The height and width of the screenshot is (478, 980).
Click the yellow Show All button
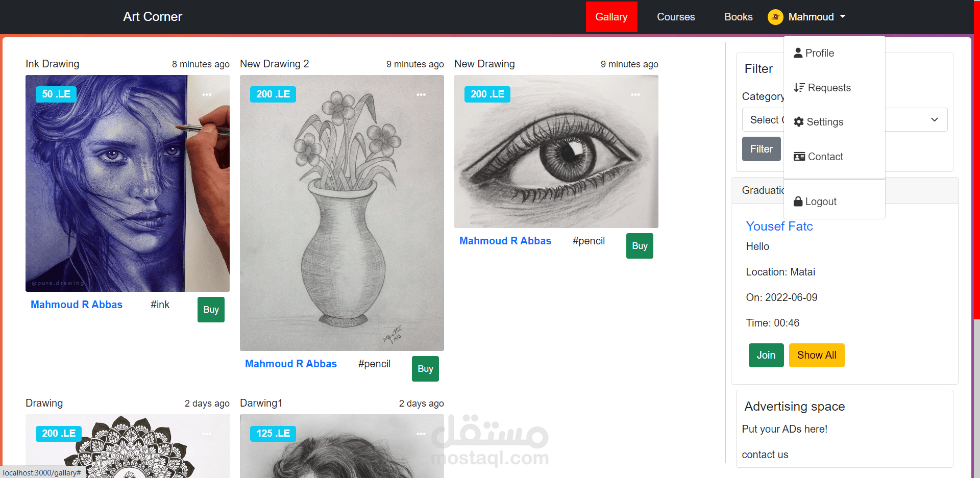817,355
